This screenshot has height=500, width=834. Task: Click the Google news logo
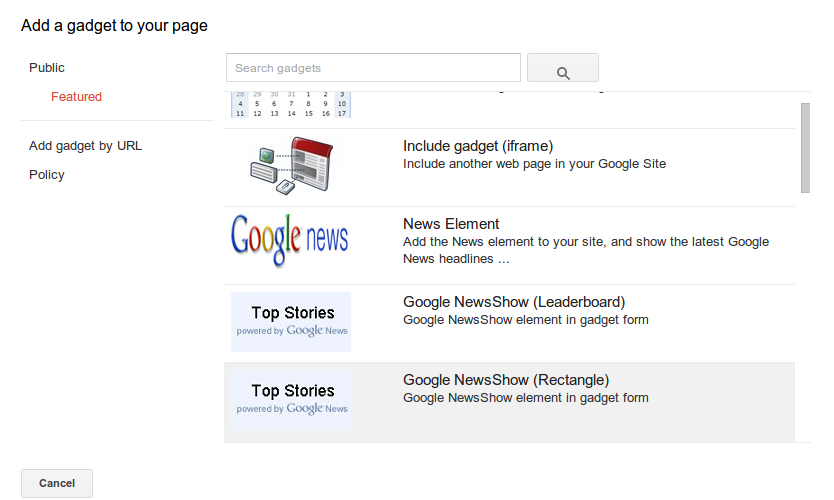coord(290,240)
